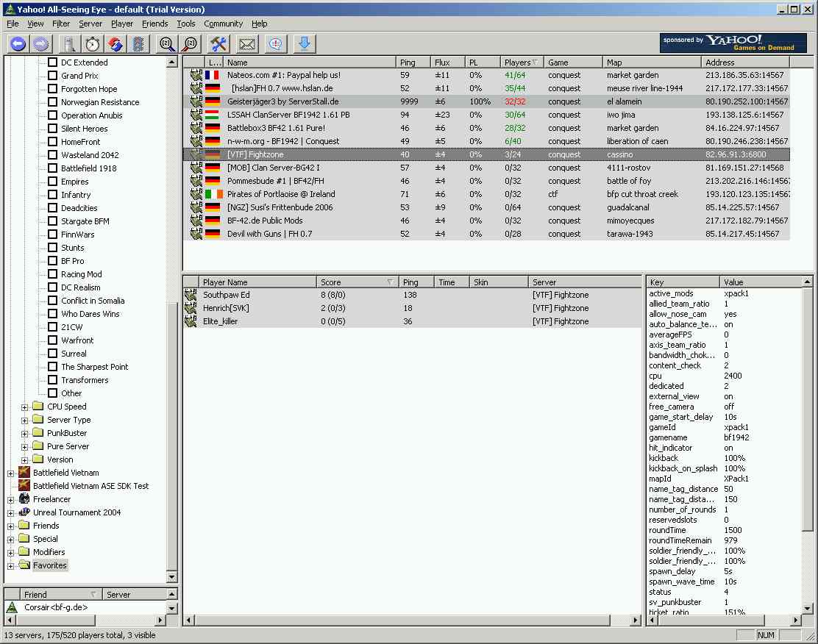Expand the Friends folder

point(10,526)
